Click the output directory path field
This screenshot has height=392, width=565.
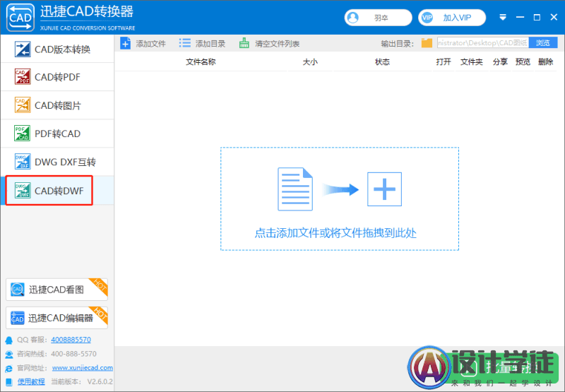point(483,43)
